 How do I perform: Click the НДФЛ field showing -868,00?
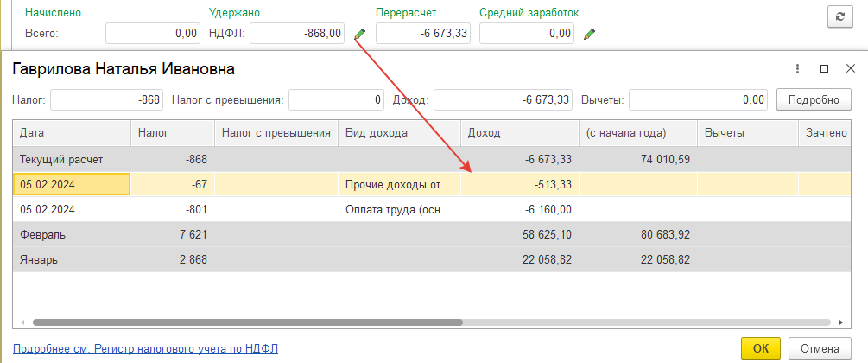[x=297, y=33]
